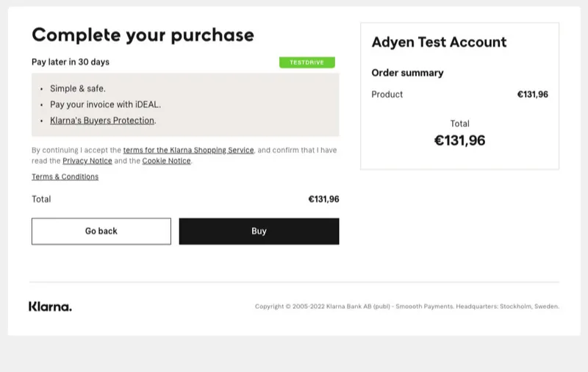
Task: Open the Terms & Conditions link
Action: click(65, 176)
